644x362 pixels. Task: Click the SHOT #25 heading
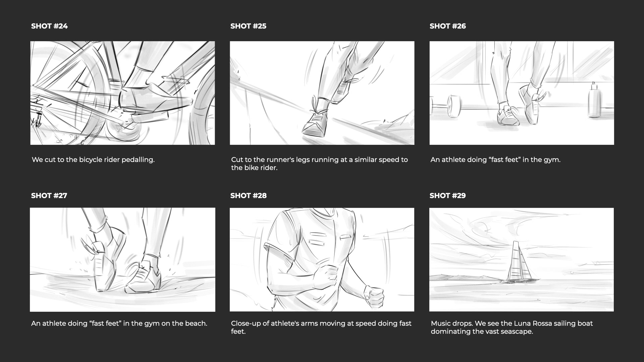pos(248,26)
